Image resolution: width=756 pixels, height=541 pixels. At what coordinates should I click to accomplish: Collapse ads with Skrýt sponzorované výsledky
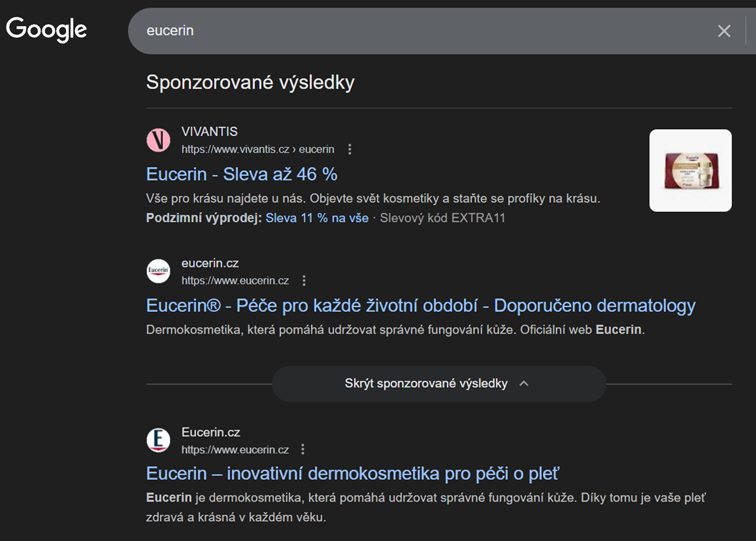[x=439, y=383]
